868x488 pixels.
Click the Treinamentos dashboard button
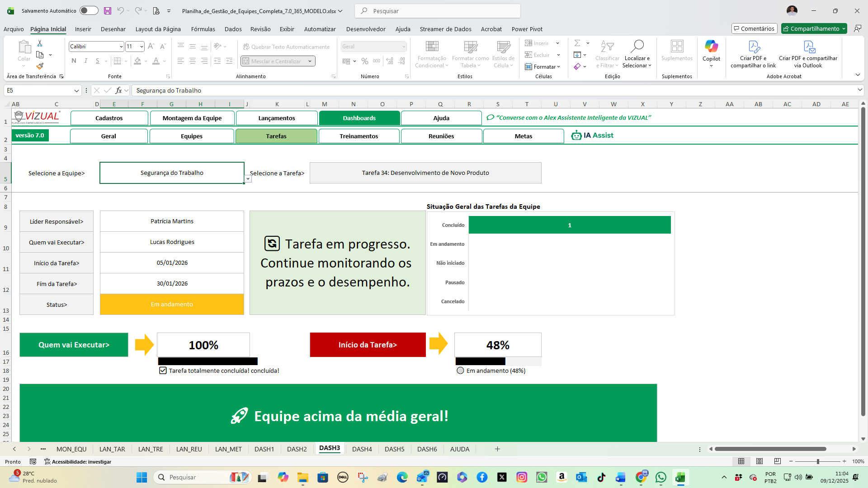[359, 136]
